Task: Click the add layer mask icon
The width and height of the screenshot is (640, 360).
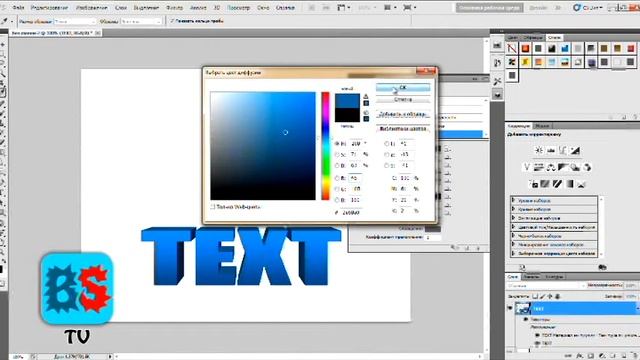Action: tap(591, 356)
